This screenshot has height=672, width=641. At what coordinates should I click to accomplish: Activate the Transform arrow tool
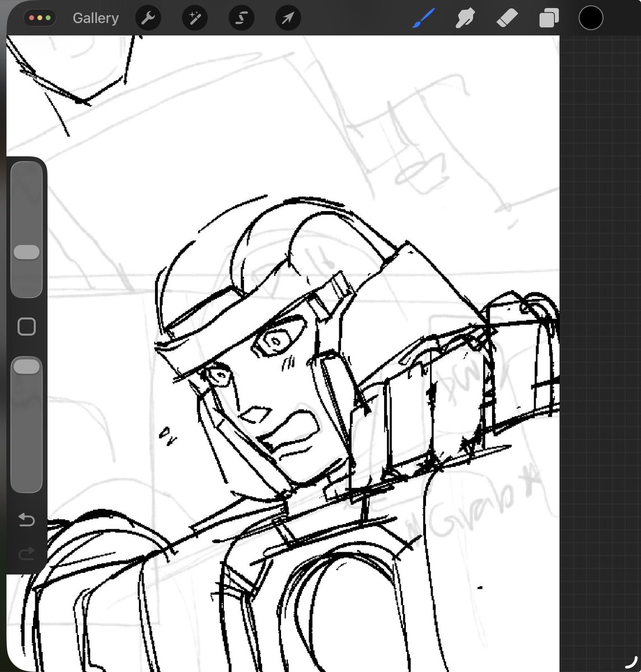(x=288, y=18)
